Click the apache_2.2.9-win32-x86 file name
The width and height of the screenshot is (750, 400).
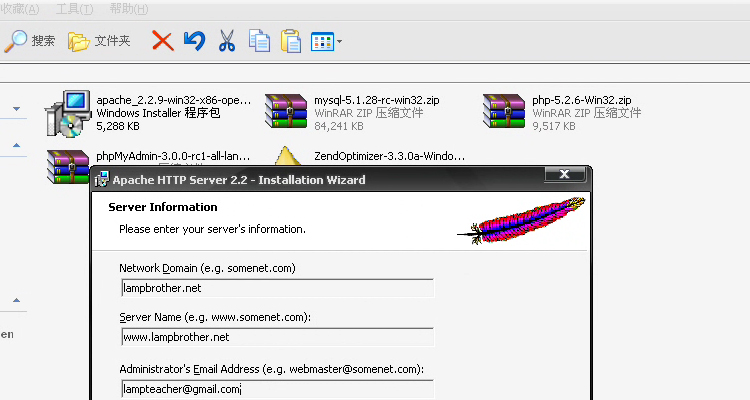tap(174, 100)
